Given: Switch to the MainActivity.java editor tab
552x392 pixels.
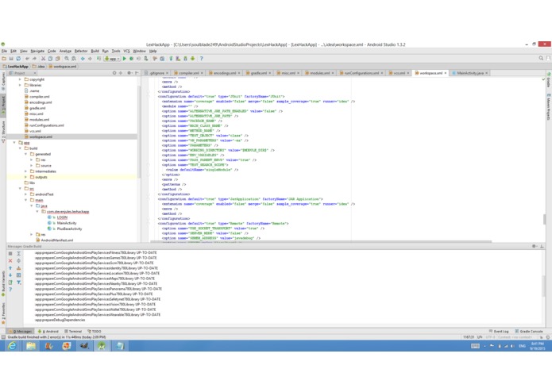Looking at the screenshot, I should tap(470, 73).
